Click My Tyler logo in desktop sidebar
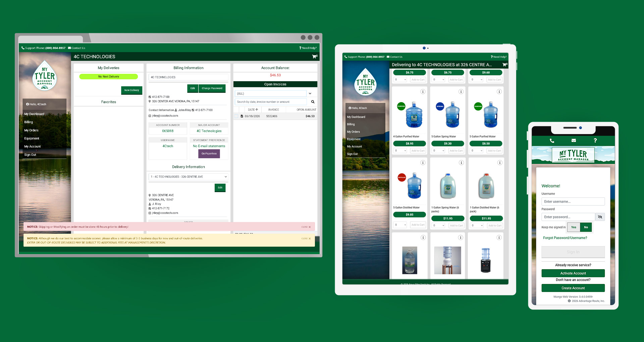Viewport: 644px width, 342px height. coord(45,76)
